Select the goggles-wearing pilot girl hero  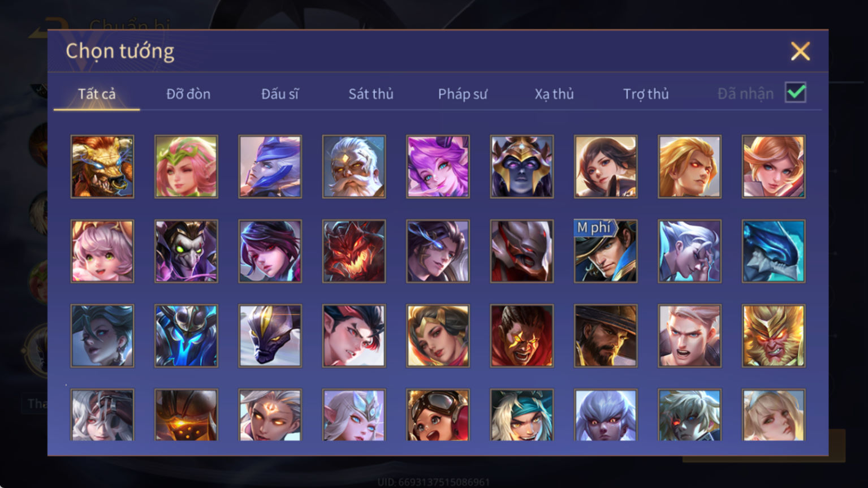pos(438,414)
